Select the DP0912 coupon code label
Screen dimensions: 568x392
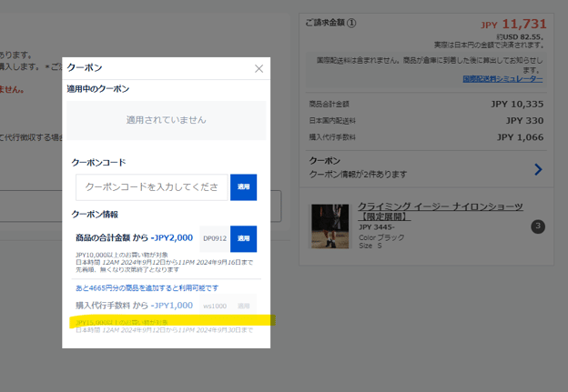click(214, 238)
